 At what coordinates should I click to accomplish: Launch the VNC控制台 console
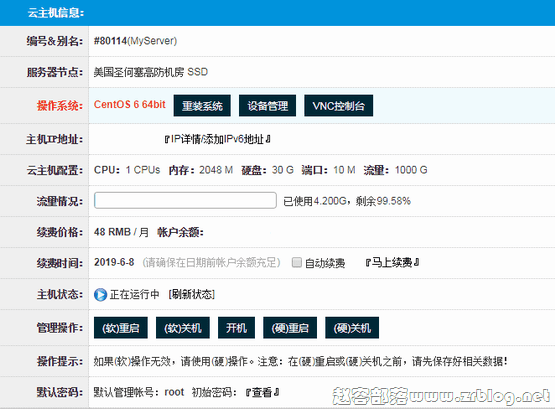click(338, 105)
